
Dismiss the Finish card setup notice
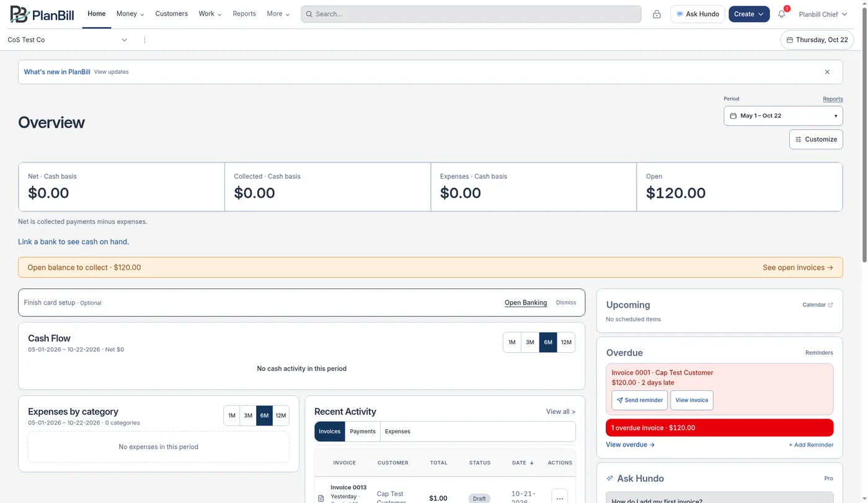pos(566,303)
